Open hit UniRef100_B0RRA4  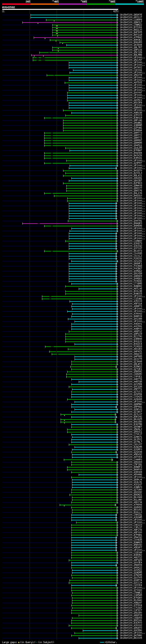pos(131,130)
